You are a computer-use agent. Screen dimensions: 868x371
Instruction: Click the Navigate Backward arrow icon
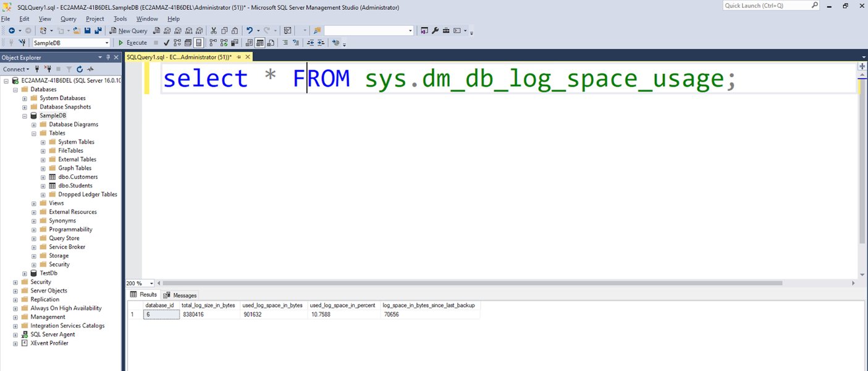[11, 30]
